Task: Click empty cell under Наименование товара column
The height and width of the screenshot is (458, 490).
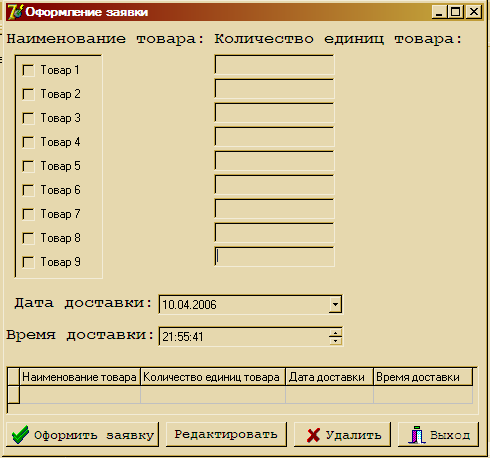Action: [80, 395]
